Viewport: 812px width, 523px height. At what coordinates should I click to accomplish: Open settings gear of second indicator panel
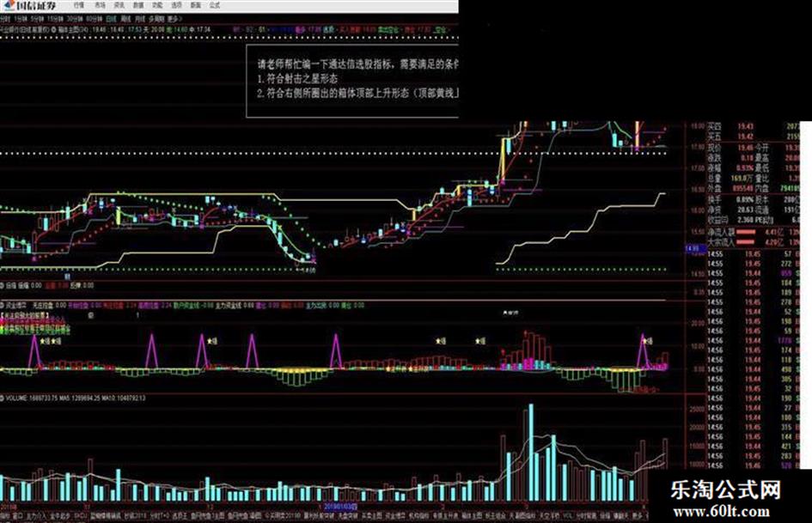click(2, 286)
